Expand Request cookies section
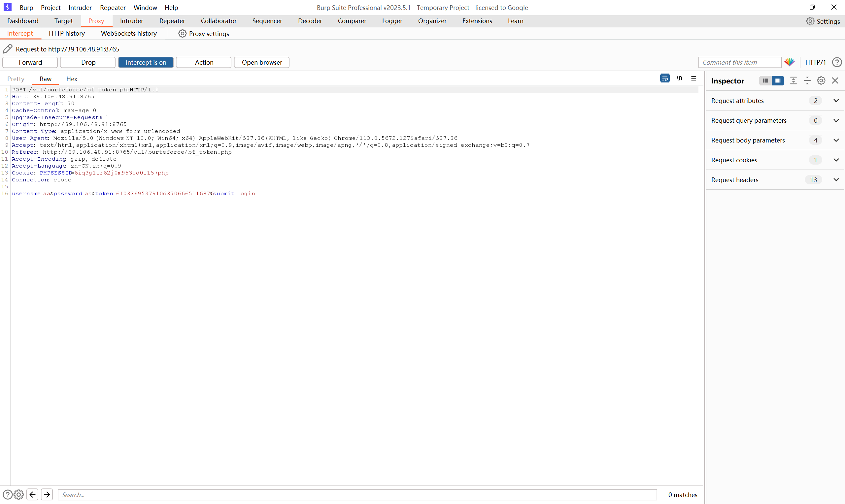Image resolution: width=845 pixels, height=504 pixels. pyautogui.click(x=836, y=160)
